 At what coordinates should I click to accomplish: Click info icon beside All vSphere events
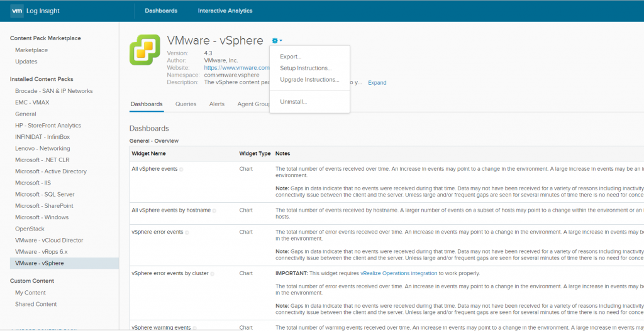coord(181,169)
